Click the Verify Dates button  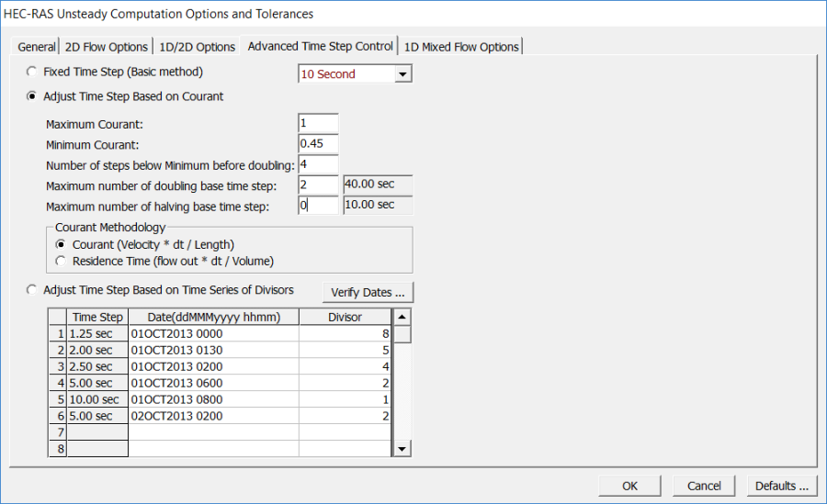tap(368, 292)
